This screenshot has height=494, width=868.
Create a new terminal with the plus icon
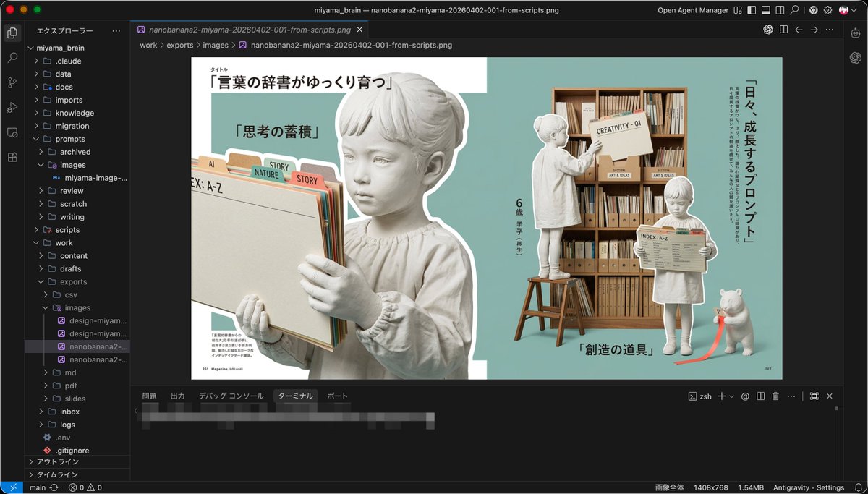pyautogui.click(x=721, y=396)
